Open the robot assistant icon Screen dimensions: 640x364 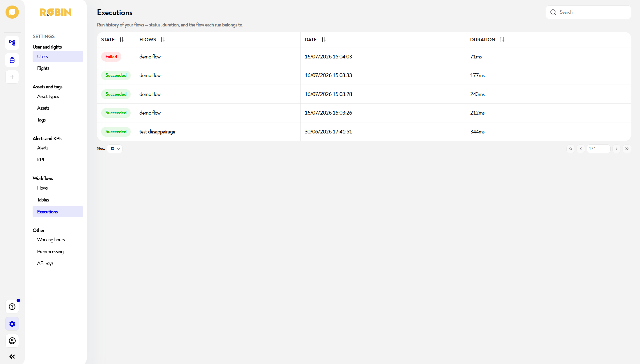click(12, 60)
